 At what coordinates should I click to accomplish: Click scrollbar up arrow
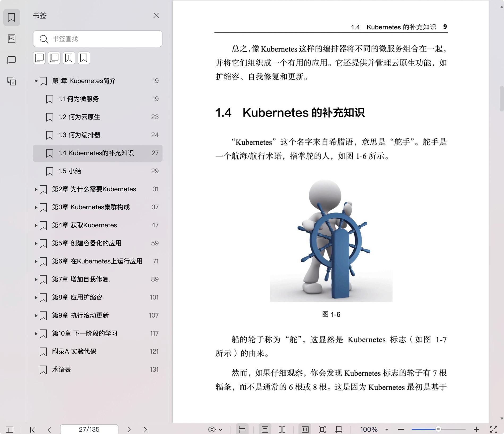pyautogui.click(x=502, y=7)
